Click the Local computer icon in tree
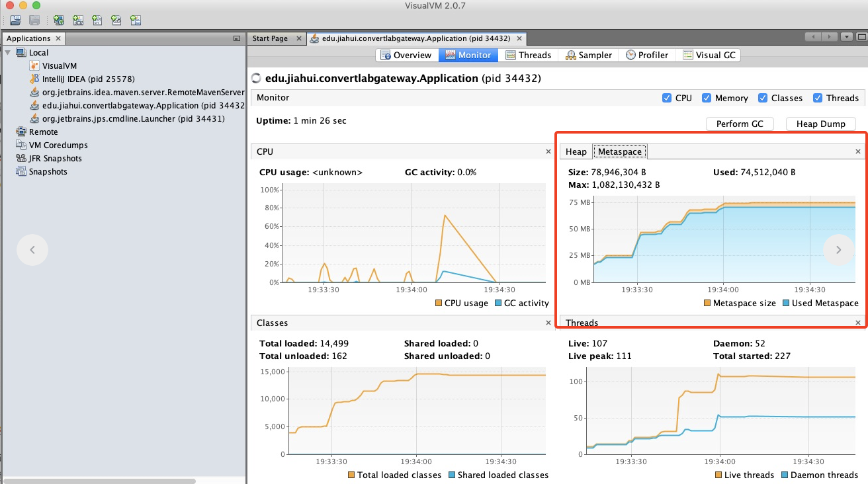The image size is (868, 484). click(21, 52)
